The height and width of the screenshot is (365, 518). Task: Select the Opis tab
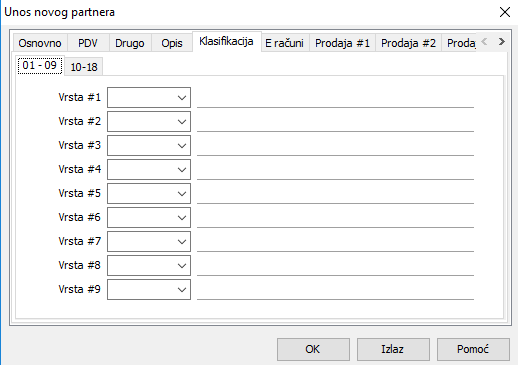coord(172,43)
